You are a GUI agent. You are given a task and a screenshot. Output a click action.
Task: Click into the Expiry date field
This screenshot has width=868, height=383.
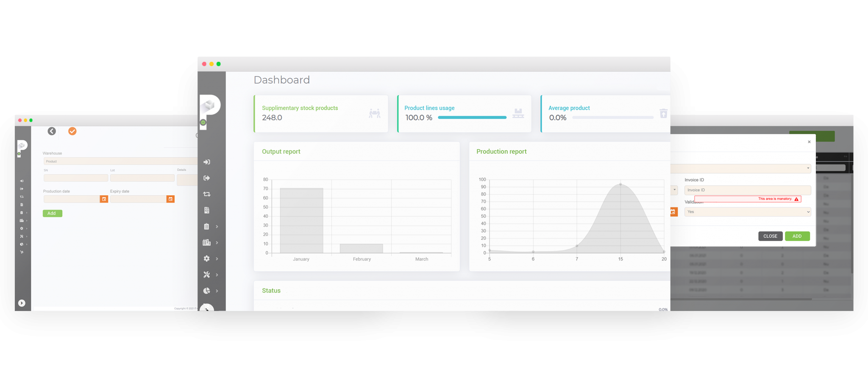(x=138, y=199)
